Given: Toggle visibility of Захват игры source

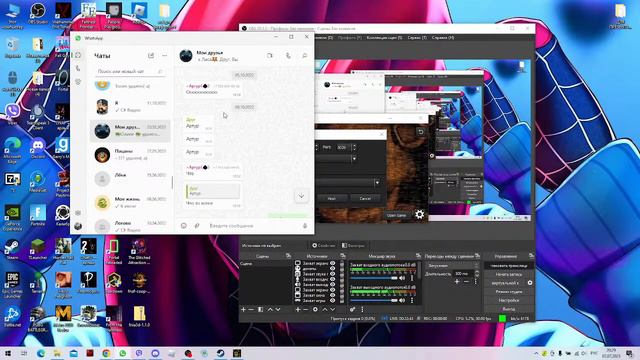Looking at the screenshot, I should pos(333,300).
